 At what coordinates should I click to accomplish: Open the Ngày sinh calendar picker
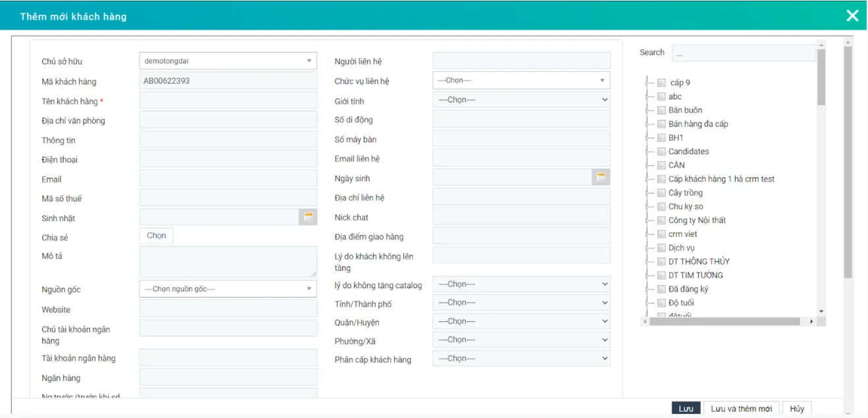tap(601, 177)
